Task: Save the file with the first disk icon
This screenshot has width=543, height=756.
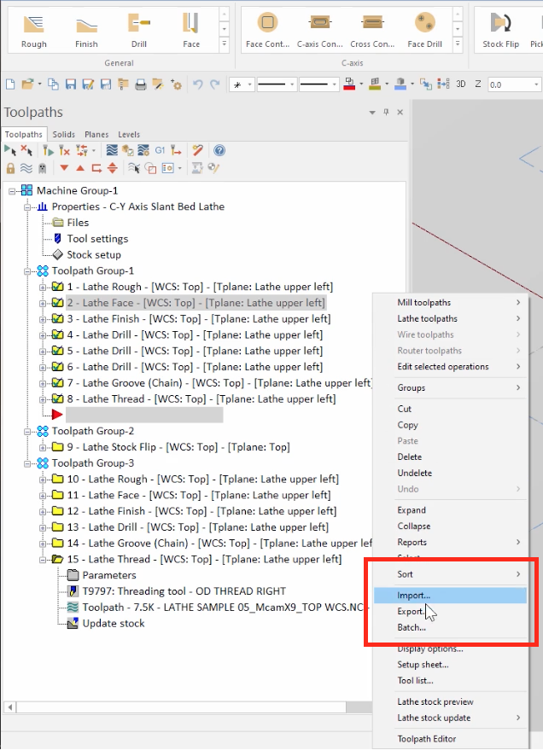Action: pos(70,84)
